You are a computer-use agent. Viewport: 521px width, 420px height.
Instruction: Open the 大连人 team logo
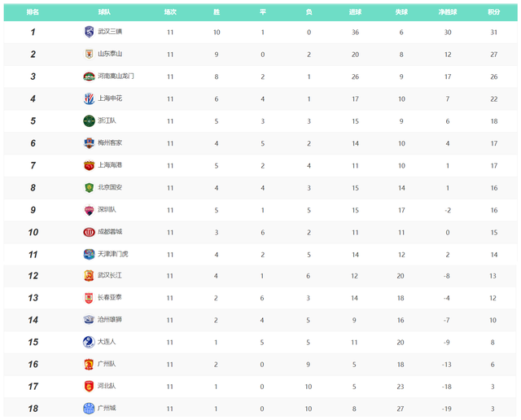coord(89,342)
